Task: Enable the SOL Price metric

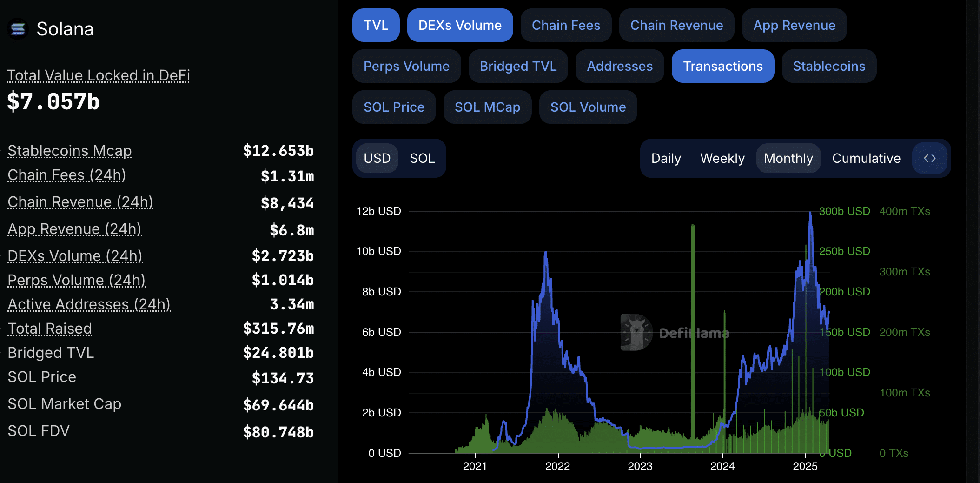Action: tap(394, 107)
